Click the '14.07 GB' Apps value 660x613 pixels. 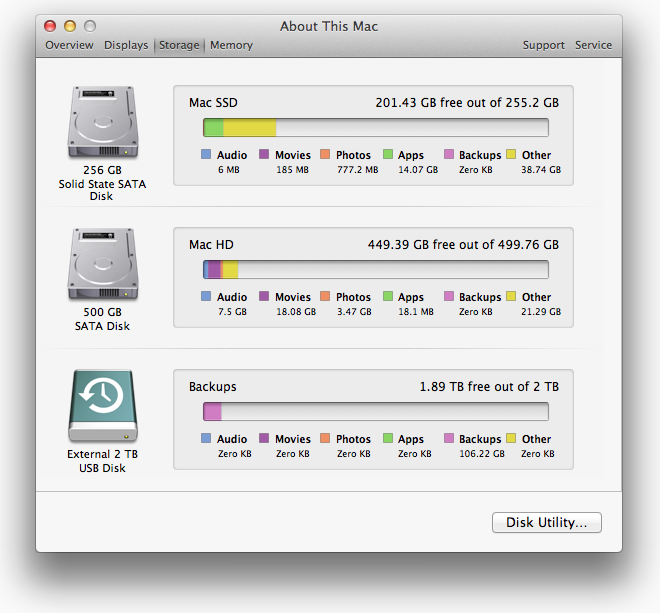(418, 170)
